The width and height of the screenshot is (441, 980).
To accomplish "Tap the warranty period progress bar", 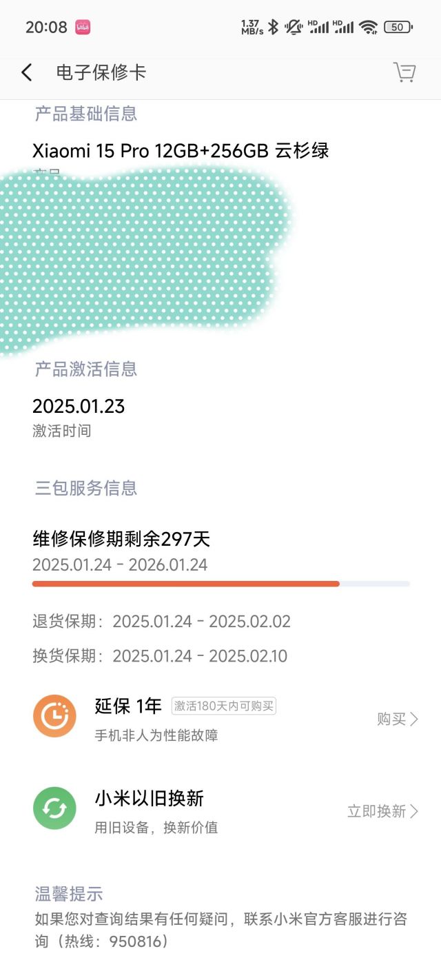I will [x=220, y=584].
